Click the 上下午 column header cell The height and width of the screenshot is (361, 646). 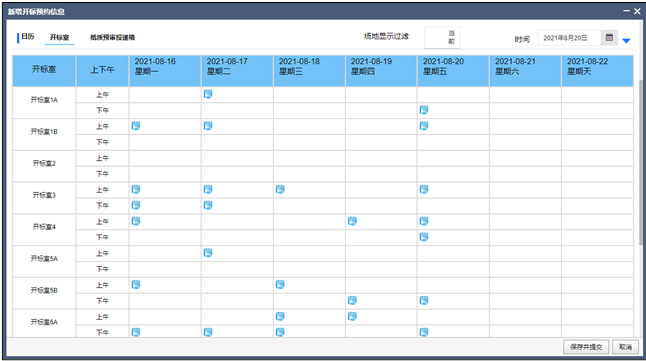click(x=103, y=71)
